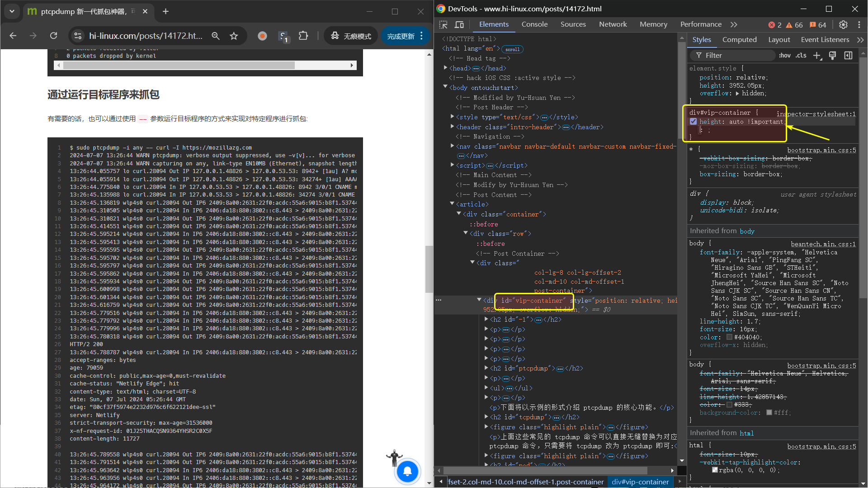Uncheck the height auto !important declaration
This screenshot has height=488, width=868.
tap(693, 122)
